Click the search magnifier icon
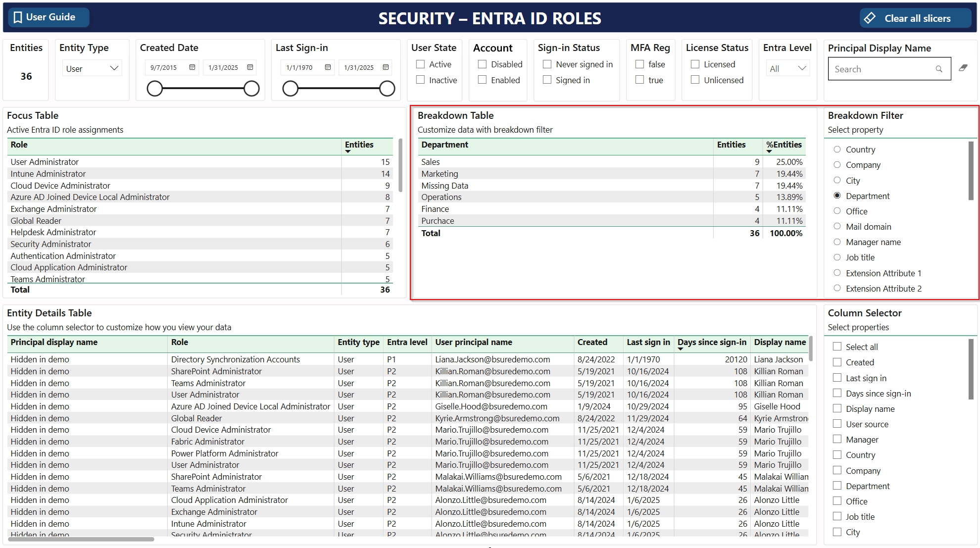This screenshot has height=548, width=980. click(x=939, y=69)
